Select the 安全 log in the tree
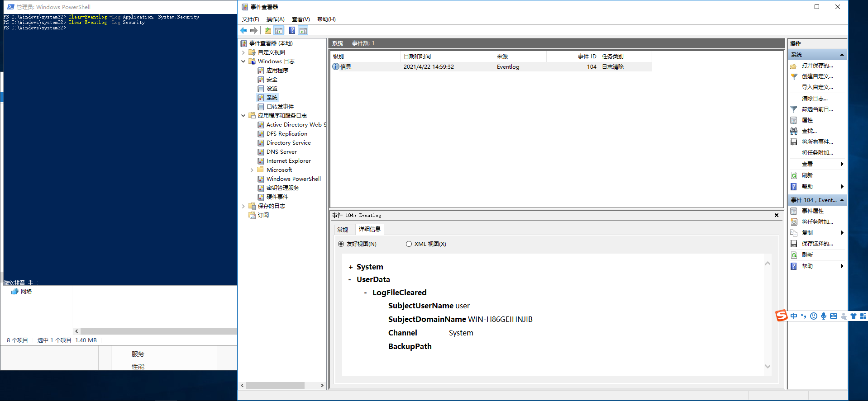The image size is (868, 401). (272, 80)
